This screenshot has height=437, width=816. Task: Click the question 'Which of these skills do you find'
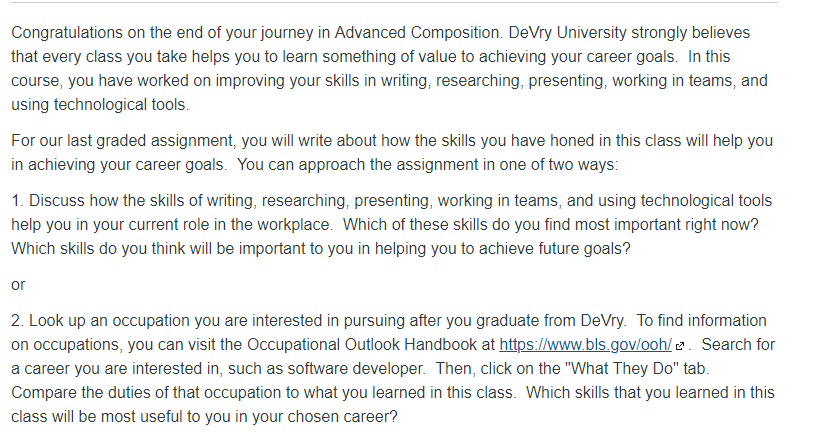(551, 224)
